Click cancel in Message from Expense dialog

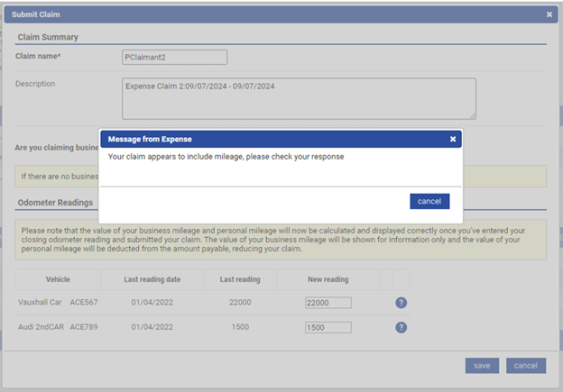tap(429, 201)
